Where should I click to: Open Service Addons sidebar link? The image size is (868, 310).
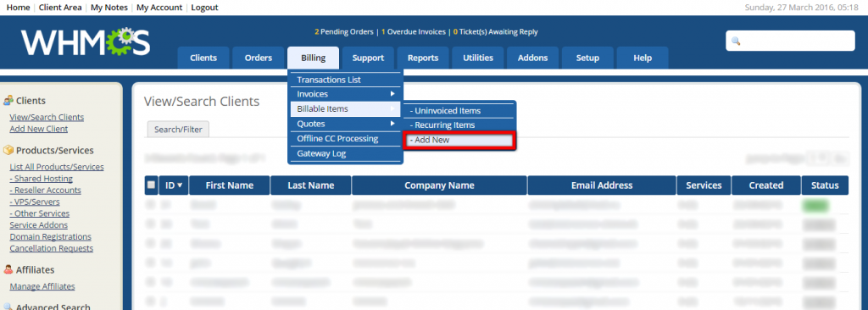[39, 225]
